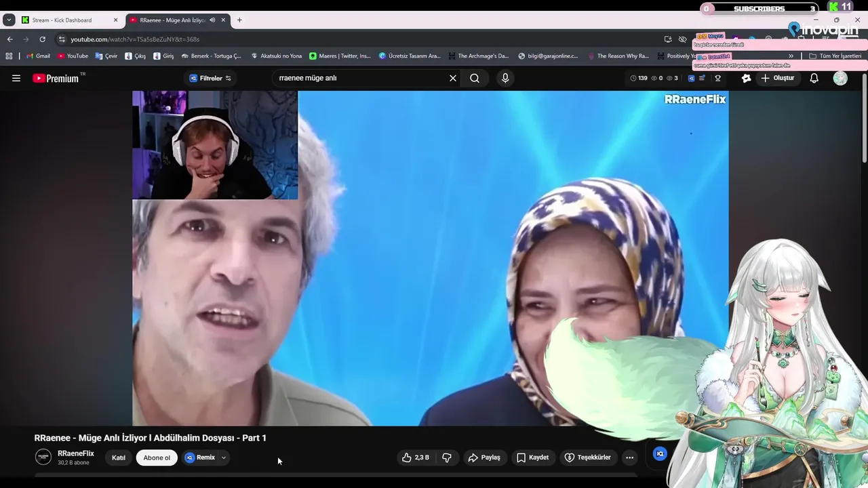This screenshot has width=868, height=488.
Task: Click the clock stat showing 139
Action: click(639, 78)
